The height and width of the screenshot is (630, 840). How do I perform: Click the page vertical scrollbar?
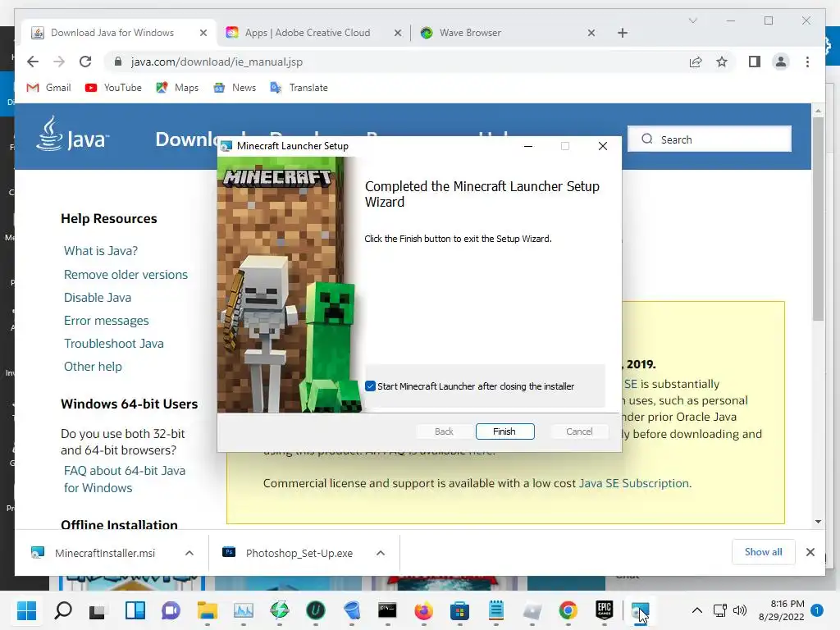818,218
